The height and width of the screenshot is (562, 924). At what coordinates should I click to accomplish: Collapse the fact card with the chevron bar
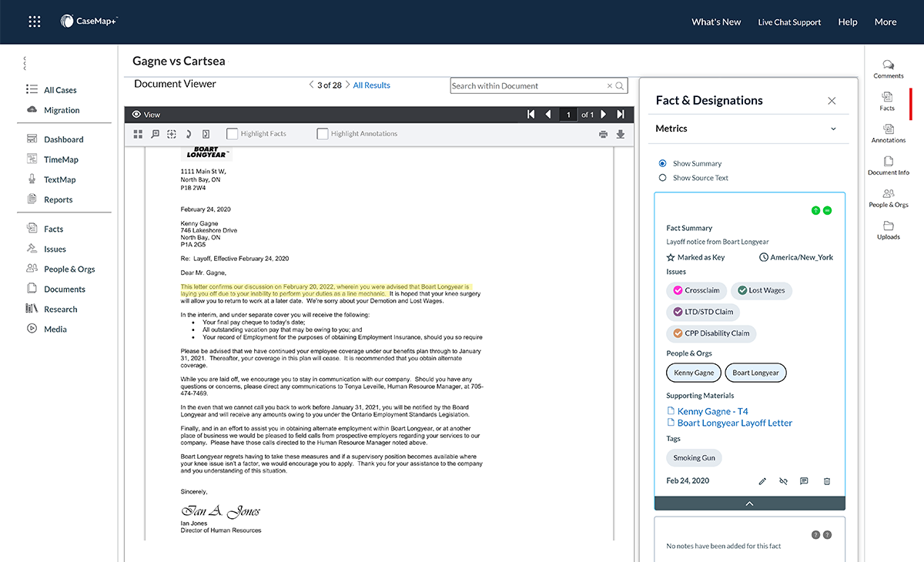[x=749, y=503]
